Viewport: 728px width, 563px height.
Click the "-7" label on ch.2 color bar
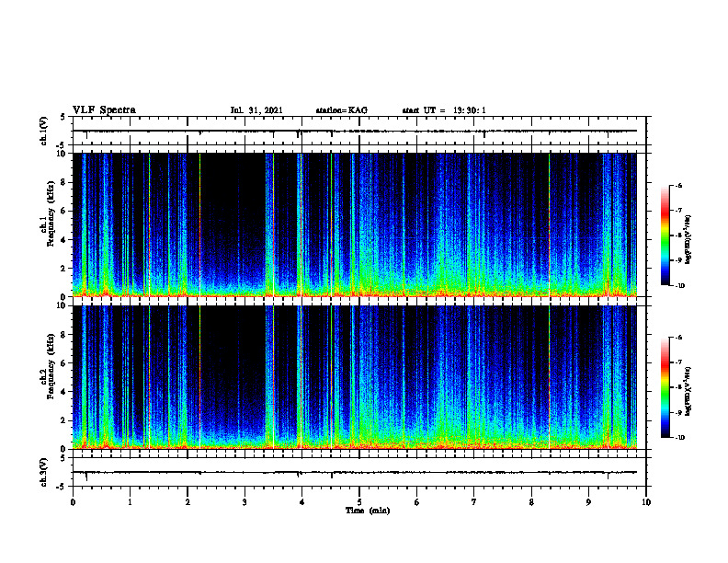click(x=678, y=362)
